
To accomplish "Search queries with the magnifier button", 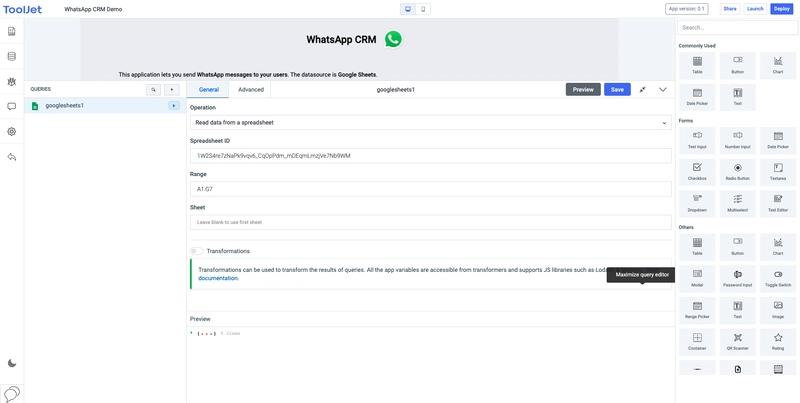I will (x=153, y=90).
